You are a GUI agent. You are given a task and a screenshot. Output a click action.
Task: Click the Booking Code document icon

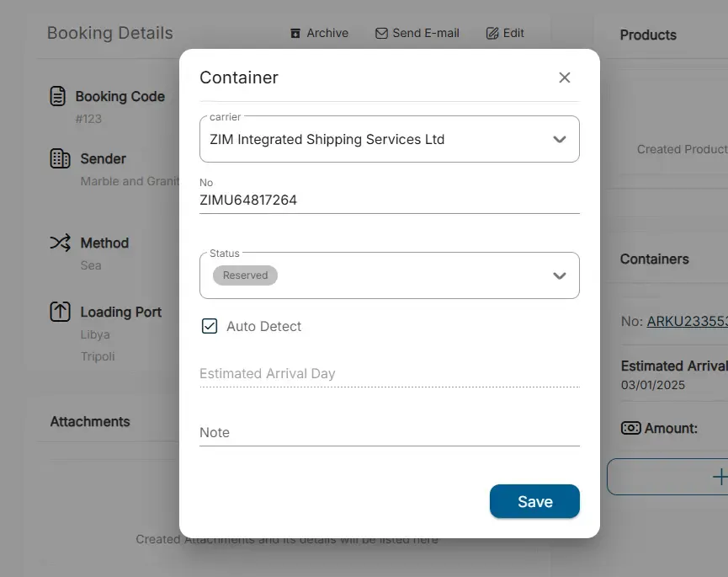[57, 96]
